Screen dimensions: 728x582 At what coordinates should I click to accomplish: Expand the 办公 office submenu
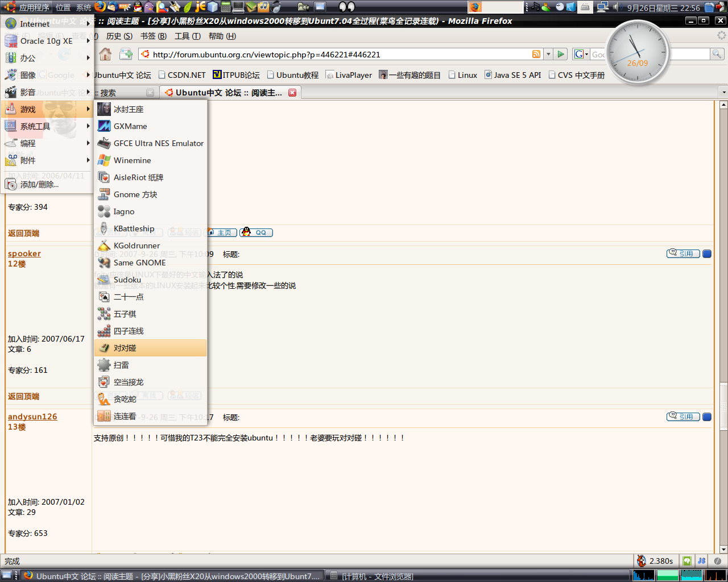click(x=47, y=58)
